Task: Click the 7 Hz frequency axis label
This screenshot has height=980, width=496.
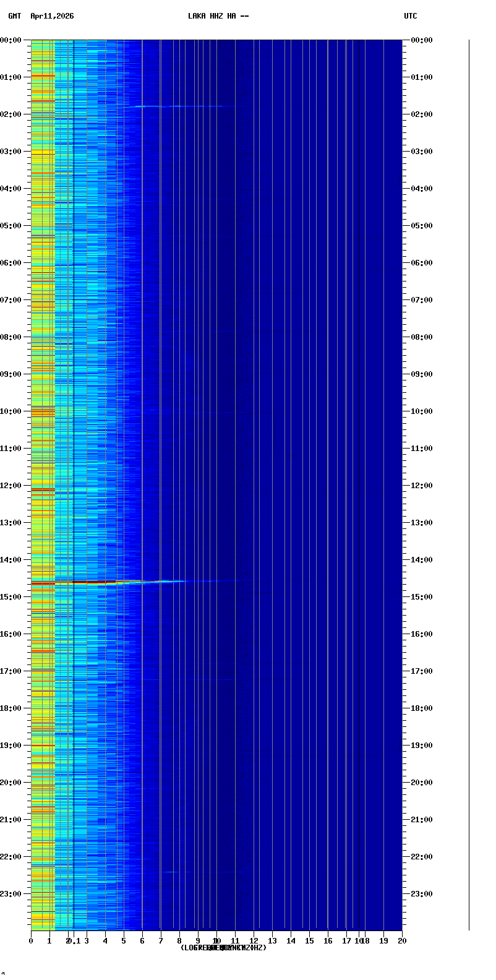Action: [x=161, y=941]
